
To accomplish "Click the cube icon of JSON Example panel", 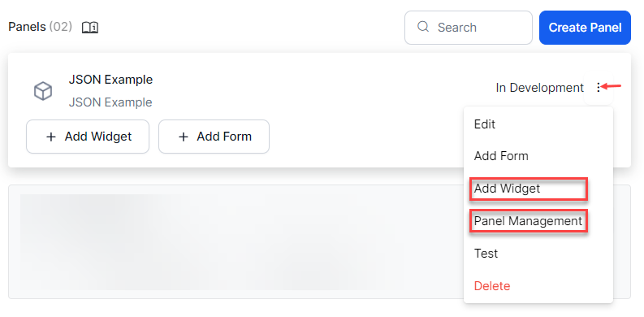I will pos(43,90).
